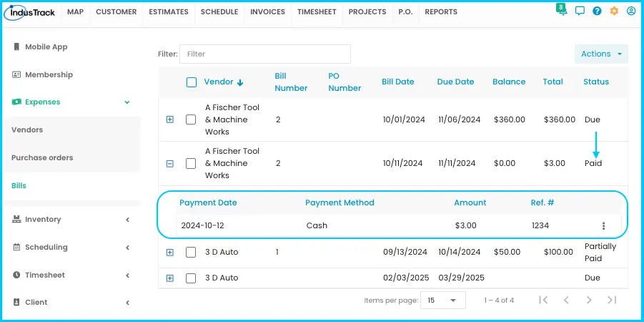Click the Client icon in sidebar
Screen dimensions: 644x322
pos(16,302)
